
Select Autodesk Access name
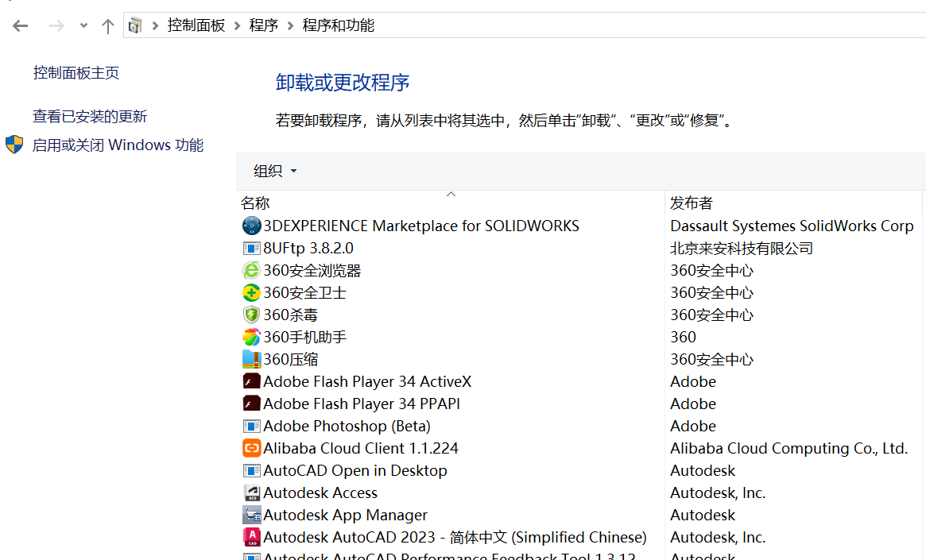click(x=320, y=492)
